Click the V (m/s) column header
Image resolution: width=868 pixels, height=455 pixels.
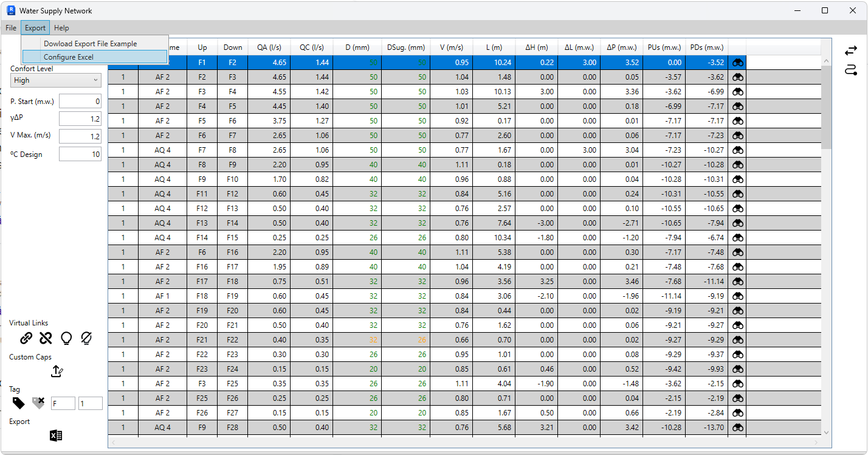[451, 47]
